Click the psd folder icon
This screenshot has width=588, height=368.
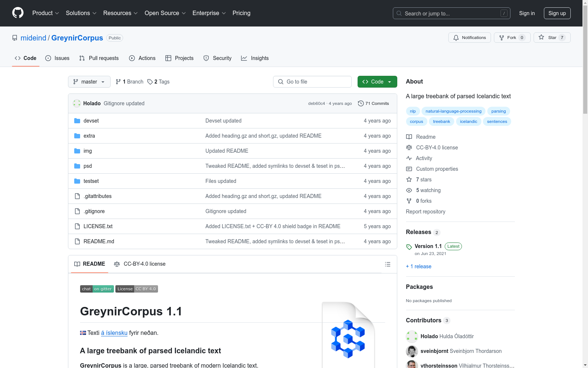[x=77, y=166]
